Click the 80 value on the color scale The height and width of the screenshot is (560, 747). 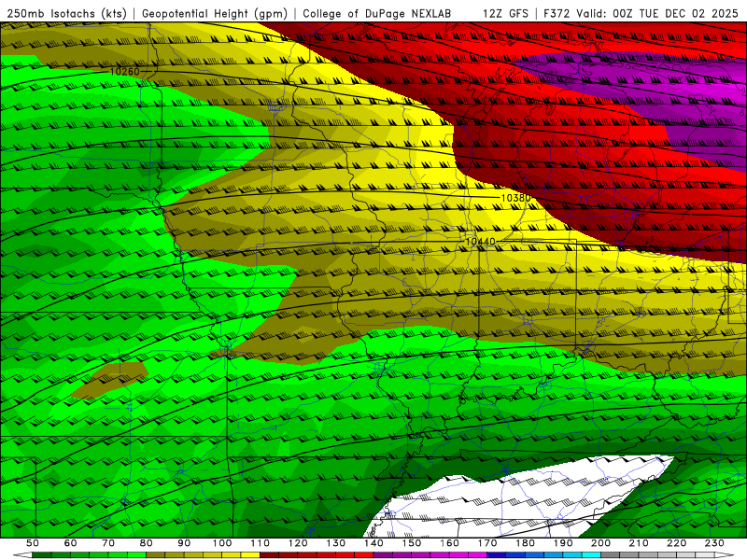147,543
